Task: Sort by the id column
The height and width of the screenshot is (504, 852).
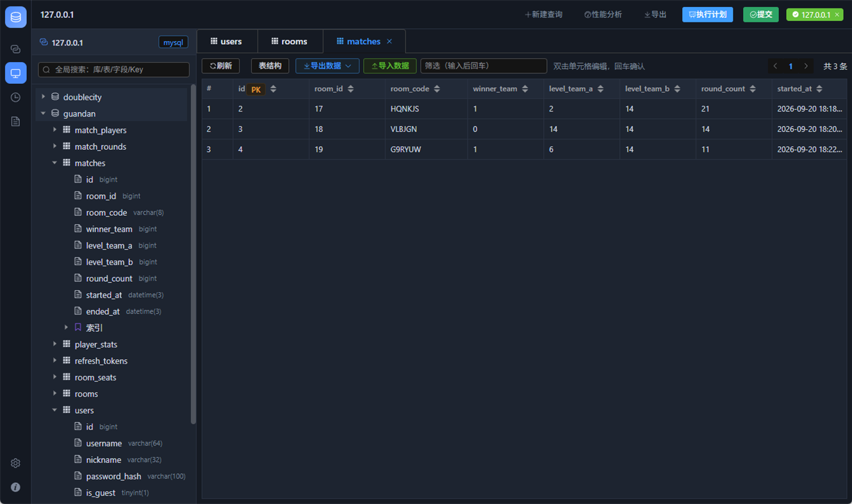Action: tap(274, 89)
